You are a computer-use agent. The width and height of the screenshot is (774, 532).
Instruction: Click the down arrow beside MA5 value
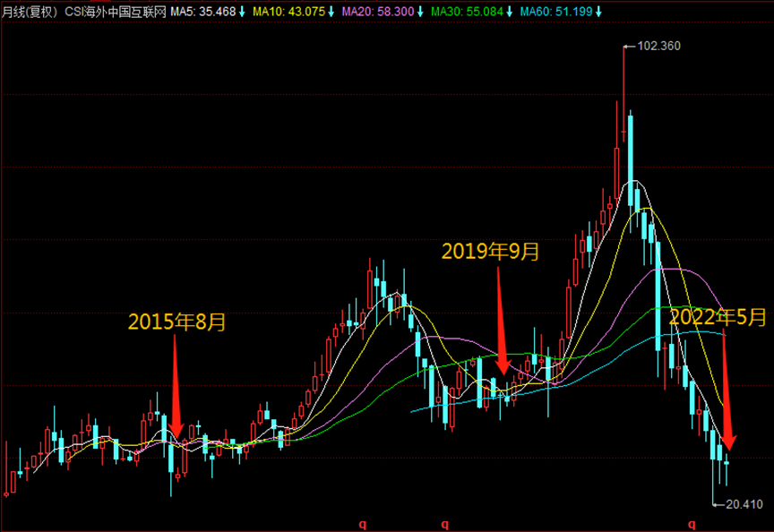(242, 12)
